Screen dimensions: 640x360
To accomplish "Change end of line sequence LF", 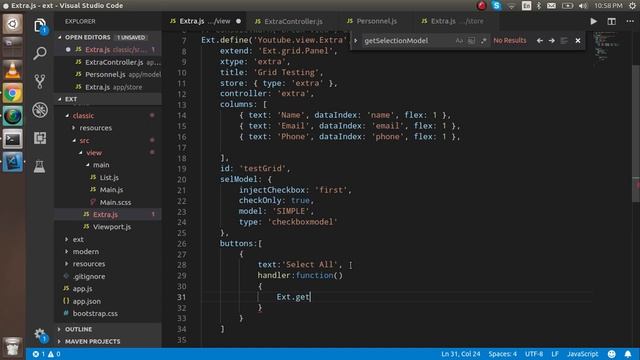I will pyautogui.click(x=555, y=354).
